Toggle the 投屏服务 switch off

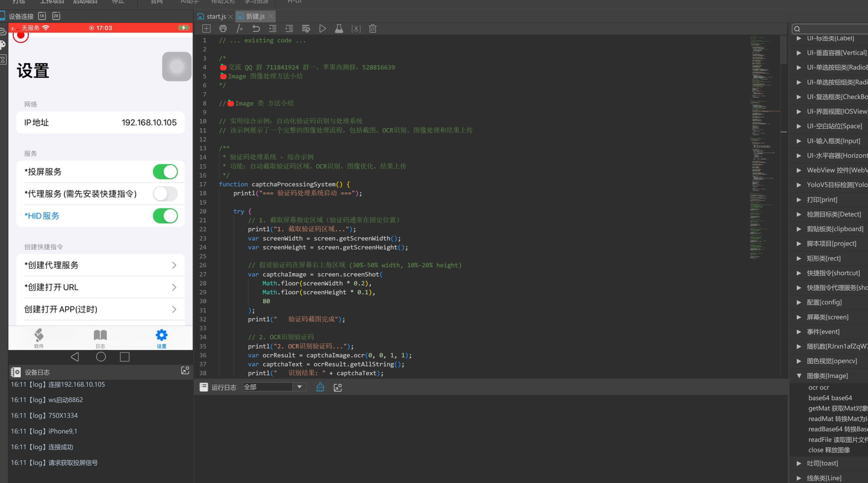165,172
